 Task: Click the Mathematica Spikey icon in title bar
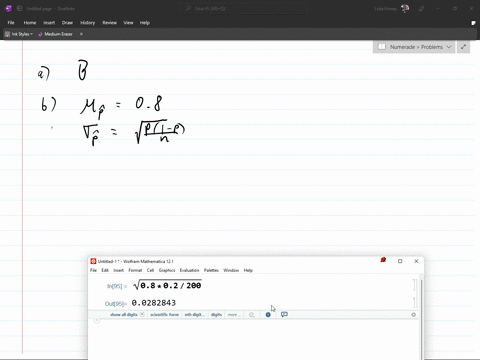tap(93, 261)
